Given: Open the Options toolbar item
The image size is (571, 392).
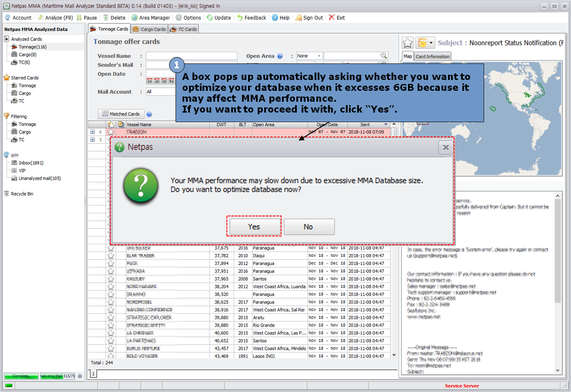Looking at the screenshot, I should click(x=188, y=18).
